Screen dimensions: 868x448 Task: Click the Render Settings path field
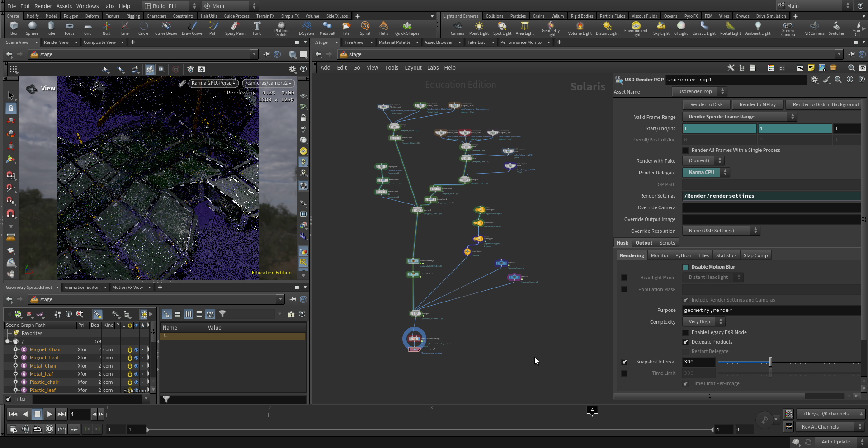click(771, 196)
